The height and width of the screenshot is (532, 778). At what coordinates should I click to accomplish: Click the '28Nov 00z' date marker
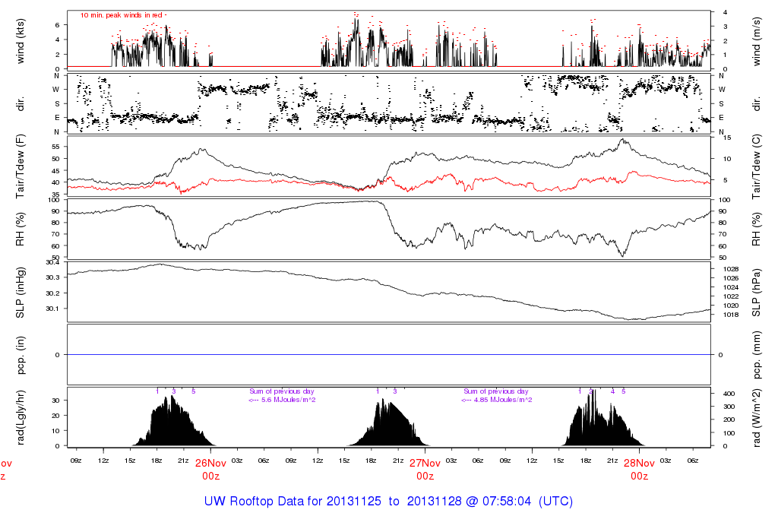tap(639, 469)
